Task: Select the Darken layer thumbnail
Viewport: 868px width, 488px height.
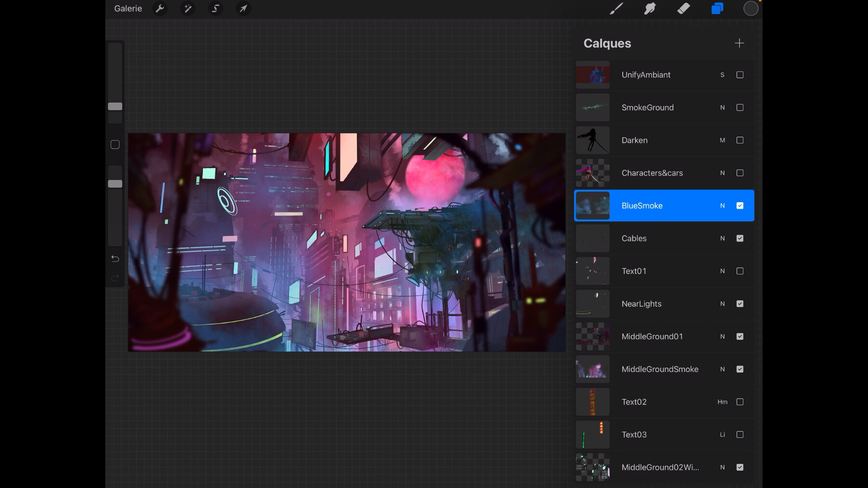Action: [x=593, y=140]
